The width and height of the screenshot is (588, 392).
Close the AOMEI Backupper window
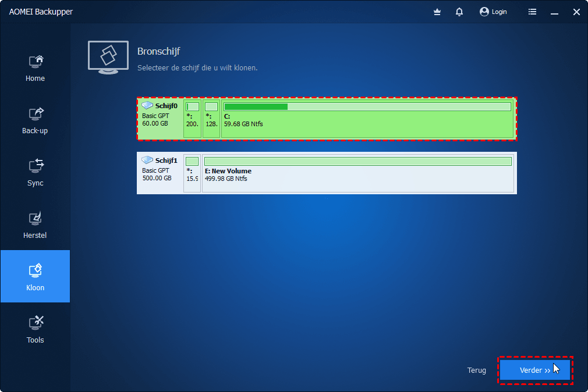click(x=576, y=12)
